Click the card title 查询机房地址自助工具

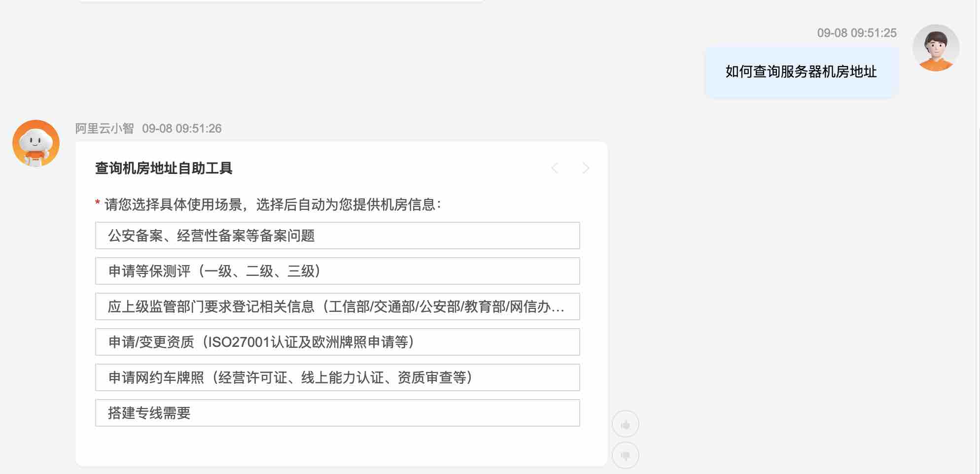coord(164,169)
